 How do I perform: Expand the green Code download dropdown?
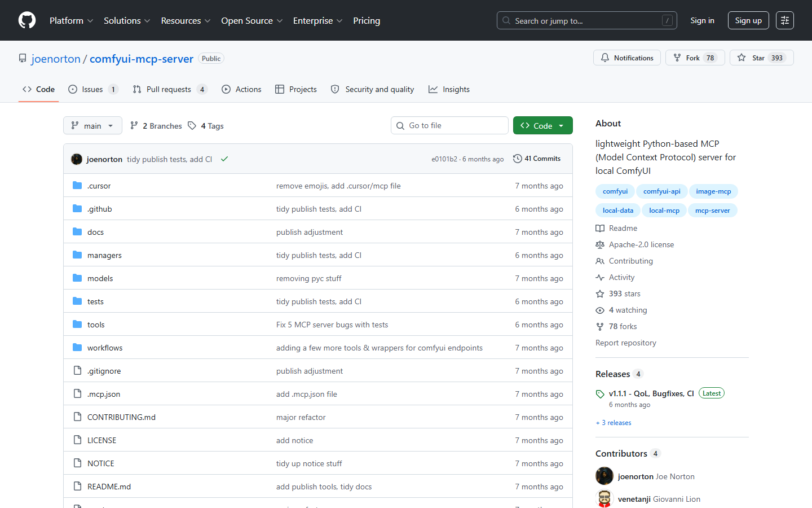point(542,125)
